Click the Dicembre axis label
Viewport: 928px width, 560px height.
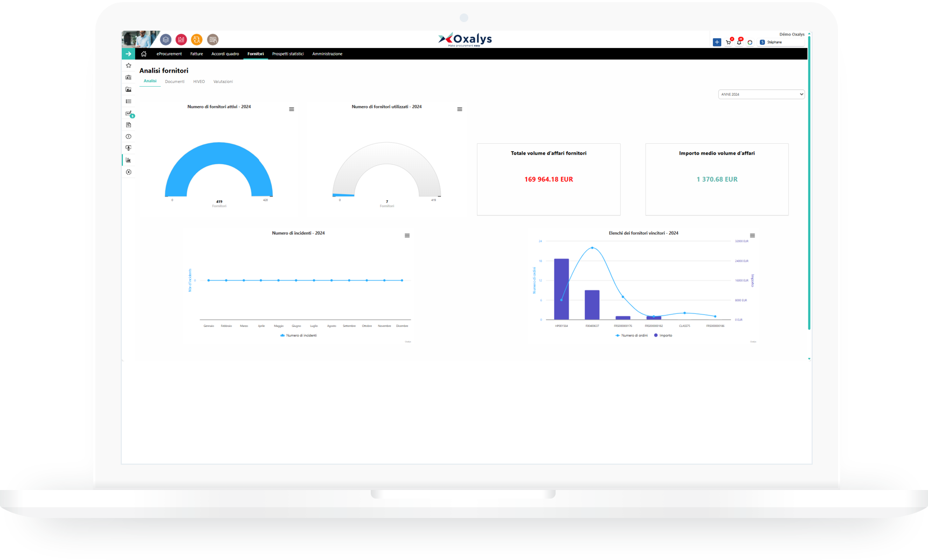click(402, 326)
